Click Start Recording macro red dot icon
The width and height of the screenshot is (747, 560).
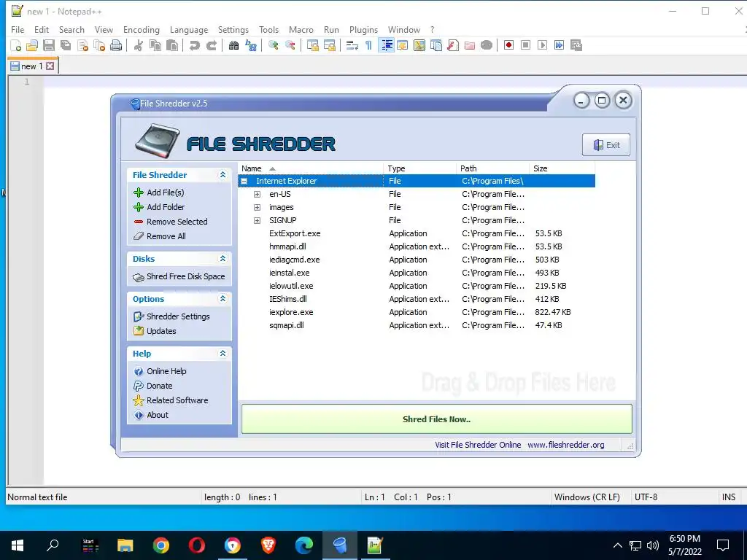click(508, 45)
